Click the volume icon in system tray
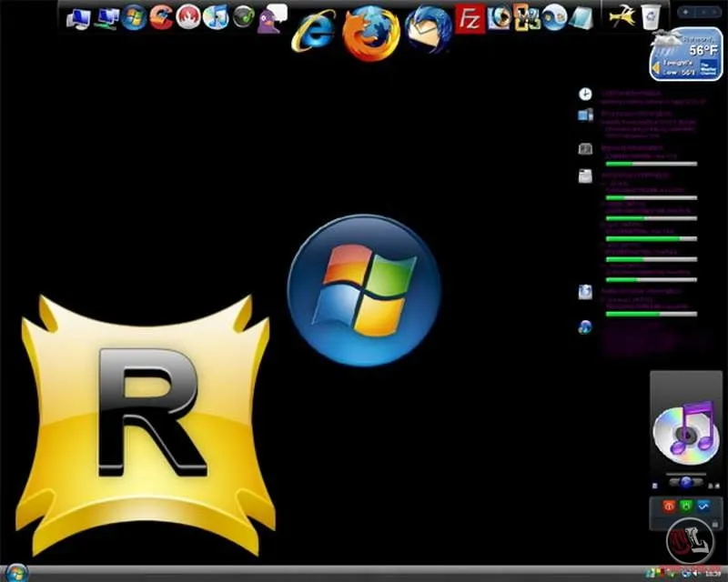 click(695, 575)
